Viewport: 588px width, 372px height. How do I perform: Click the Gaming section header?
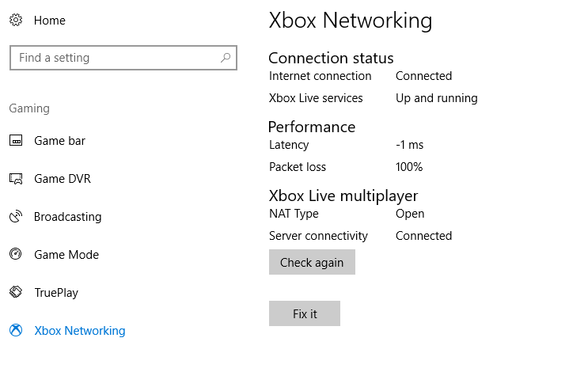[29, 108]
